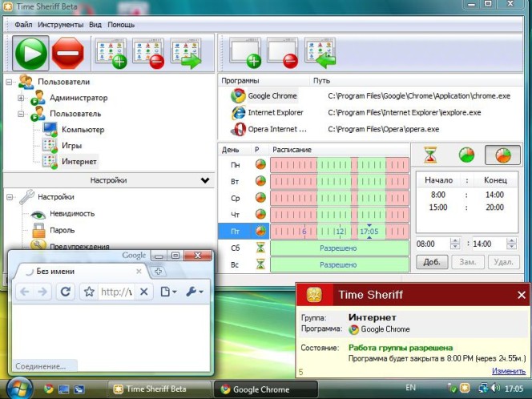
Task: Select the green pie schedule mode
Action: (466, 155)
